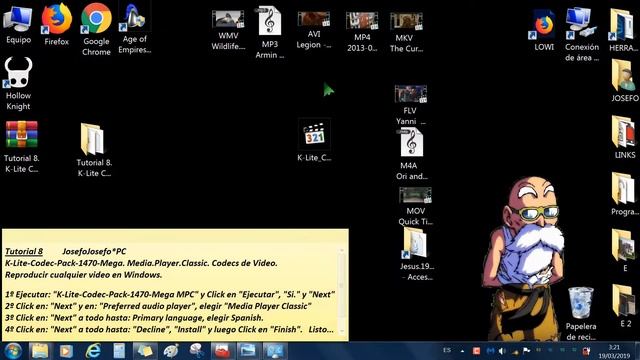Select the JOSEFO user folder
This screenshot has width=640, height=360.
point(624,81)
